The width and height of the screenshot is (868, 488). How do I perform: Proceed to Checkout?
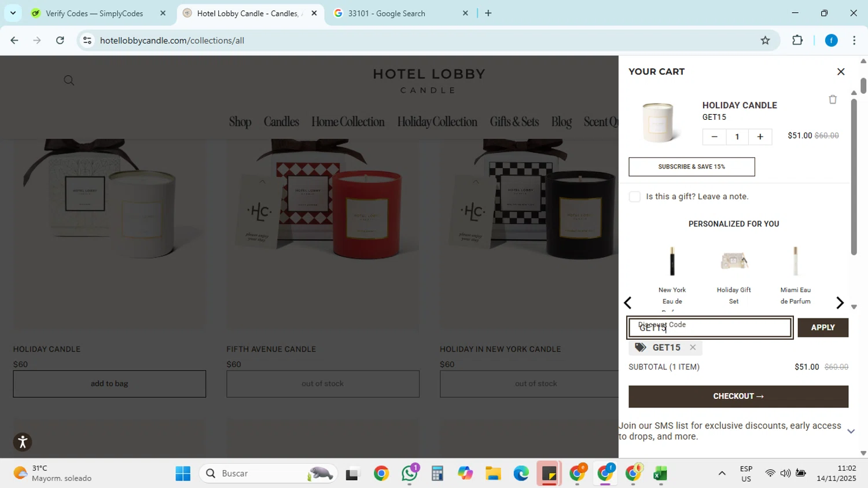pos(738,397)
